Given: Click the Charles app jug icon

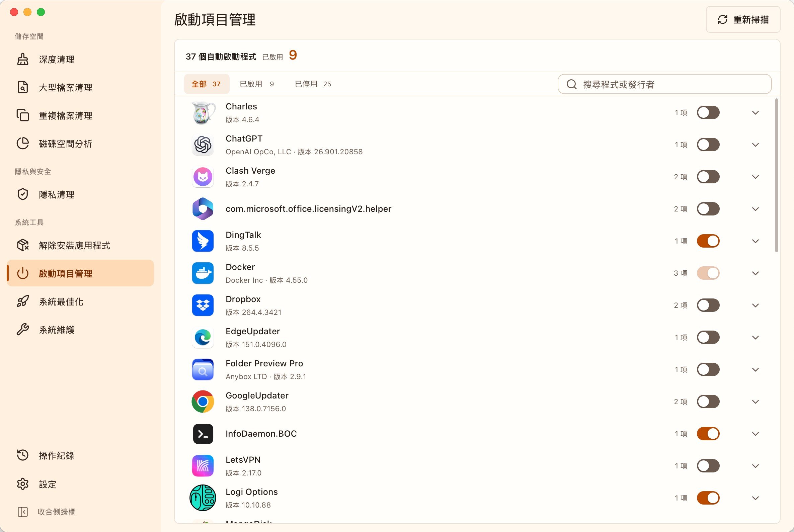Looking at the screenshot, I should point(203,113).
